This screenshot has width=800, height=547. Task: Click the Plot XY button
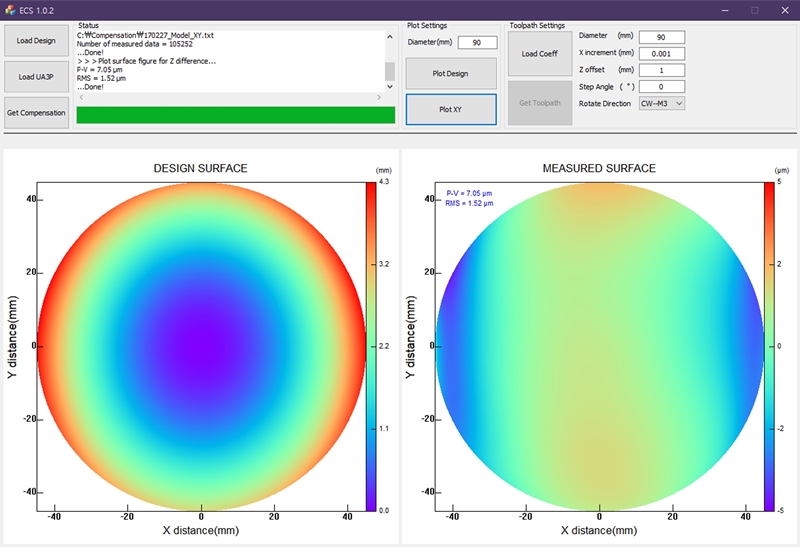(450, 109)
